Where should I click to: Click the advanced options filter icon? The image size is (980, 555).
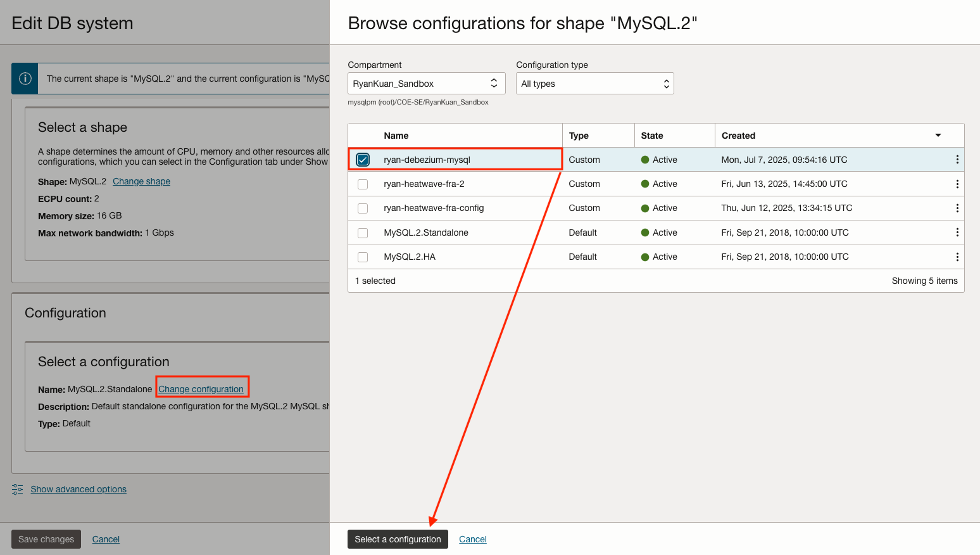16,488
